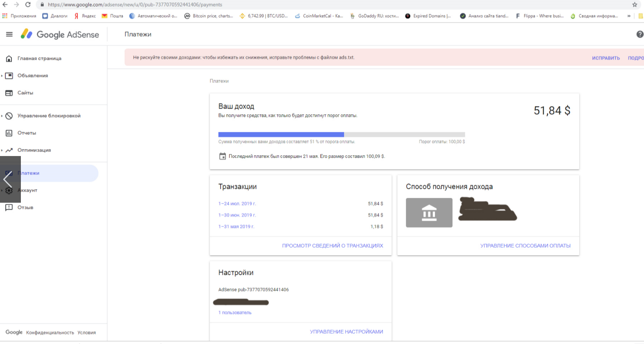Click the calendar icon beside last payment
This screenshot has height=344, width=644.
[x=223, y=156]
